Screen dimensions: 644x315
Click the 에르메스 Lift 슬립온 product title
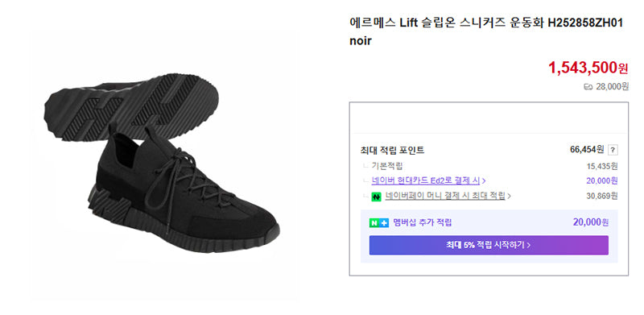[x=486, y=31]
